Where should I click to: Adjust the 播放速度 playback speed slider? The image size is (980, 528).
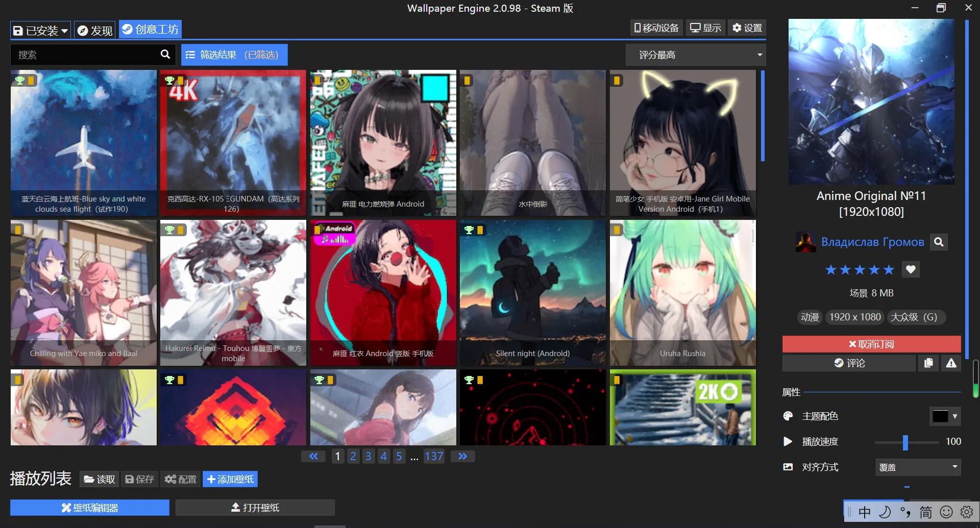[905, 442]
